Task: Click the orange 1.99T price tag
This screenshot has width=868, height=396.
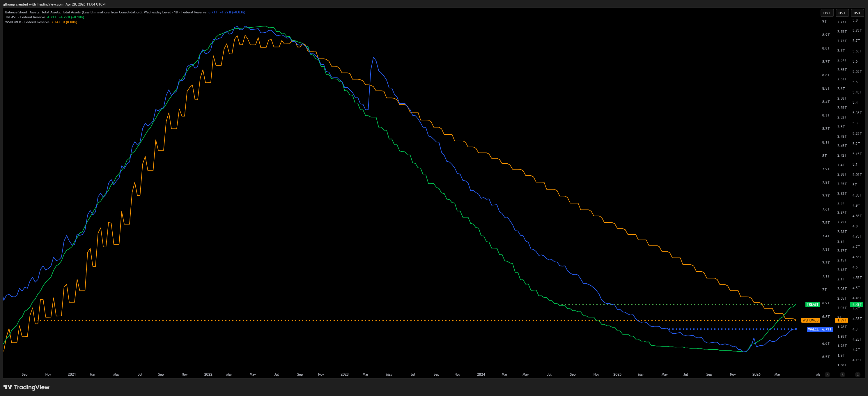Action: point(842,320)
